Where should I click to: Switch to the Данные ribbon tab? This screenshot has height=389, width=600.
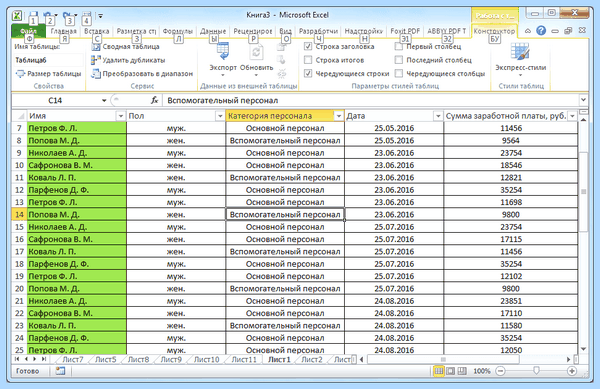click(213, 31)
